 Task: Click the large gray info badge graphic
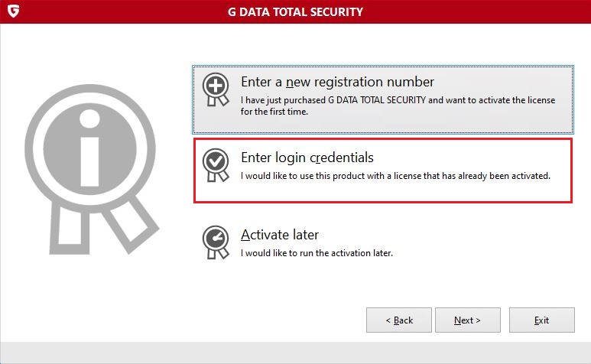click(x=92, y=169)
